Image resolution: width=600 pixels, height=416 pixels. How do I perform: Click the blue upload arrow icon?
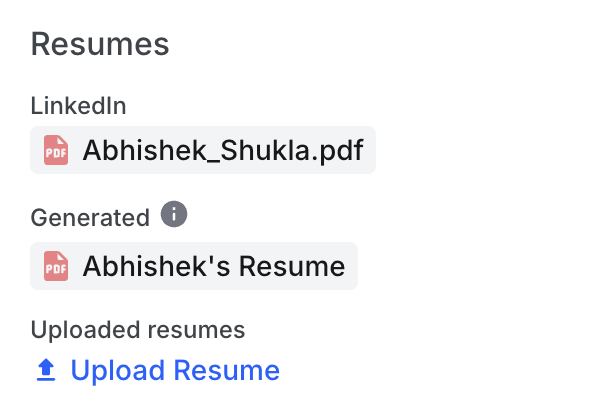[x=46, y=370]
